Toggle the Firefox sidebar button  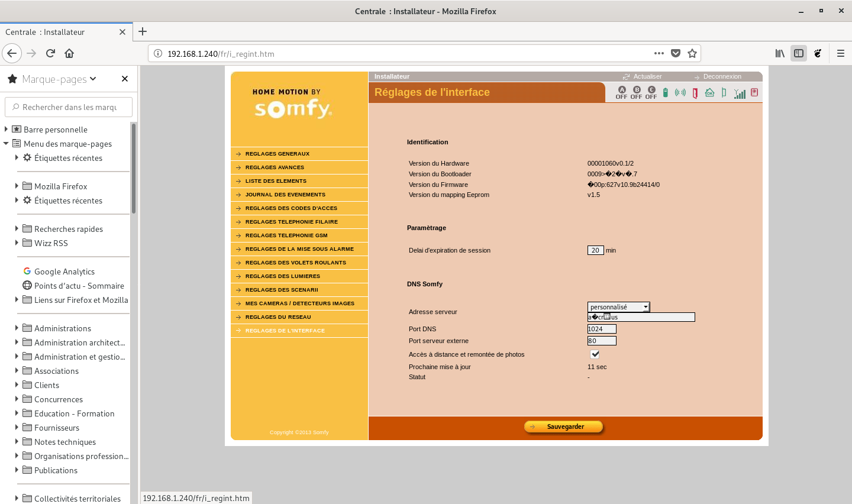[x=799, y=53]
